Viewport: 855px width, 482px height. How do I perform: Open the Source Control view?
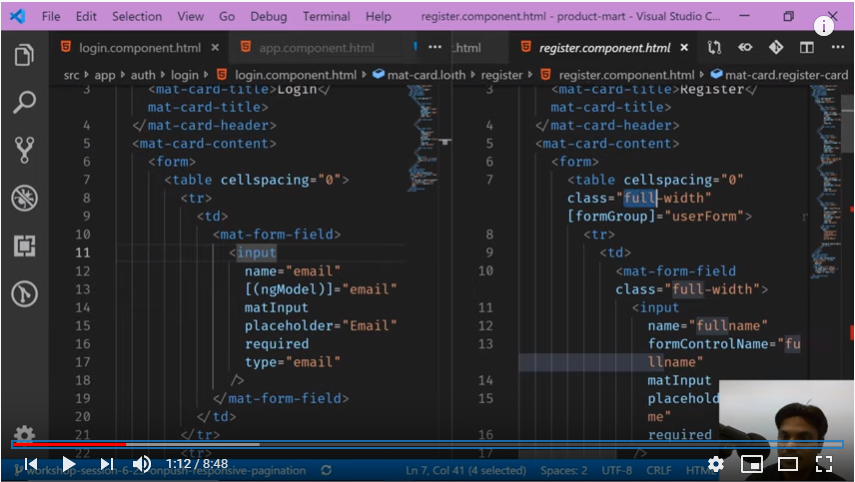coord(25,150)
